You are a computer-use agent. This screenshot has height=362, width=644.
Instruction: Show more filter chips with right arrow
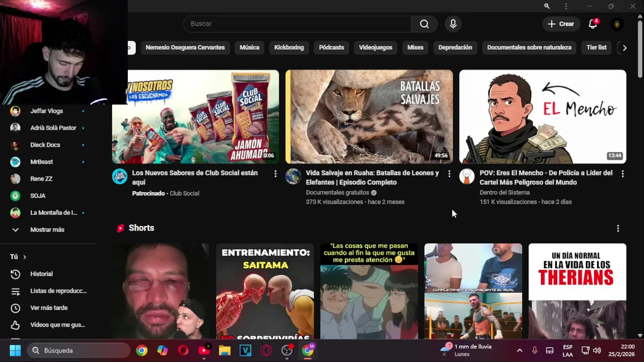(624, 48)
